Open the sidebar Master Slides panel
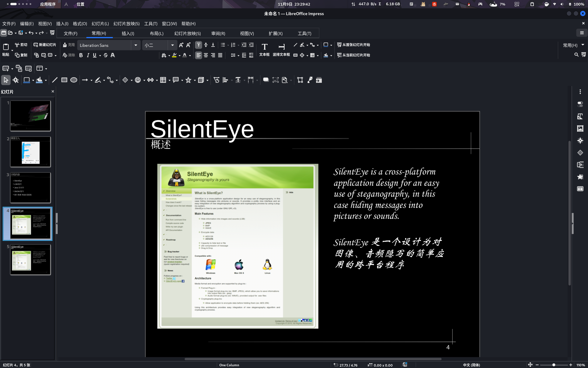This screenshot has width=588, height=368. 580,189
